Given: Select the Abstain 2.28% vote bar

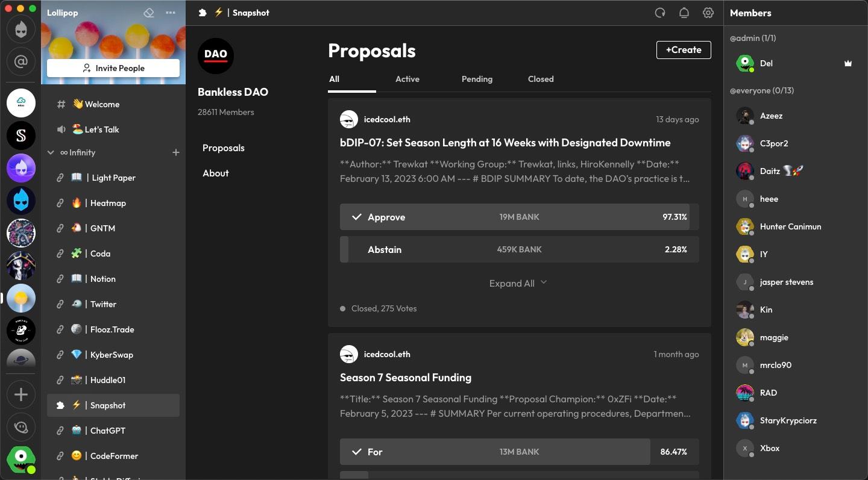Looking at the screenshot, I should 520,249.
